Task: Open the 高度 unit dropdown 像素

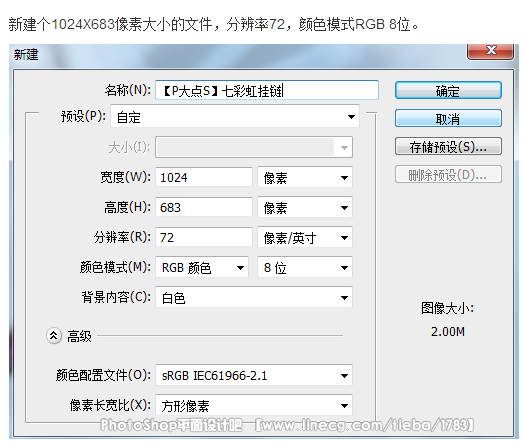Action: click(x=305, y=207)
